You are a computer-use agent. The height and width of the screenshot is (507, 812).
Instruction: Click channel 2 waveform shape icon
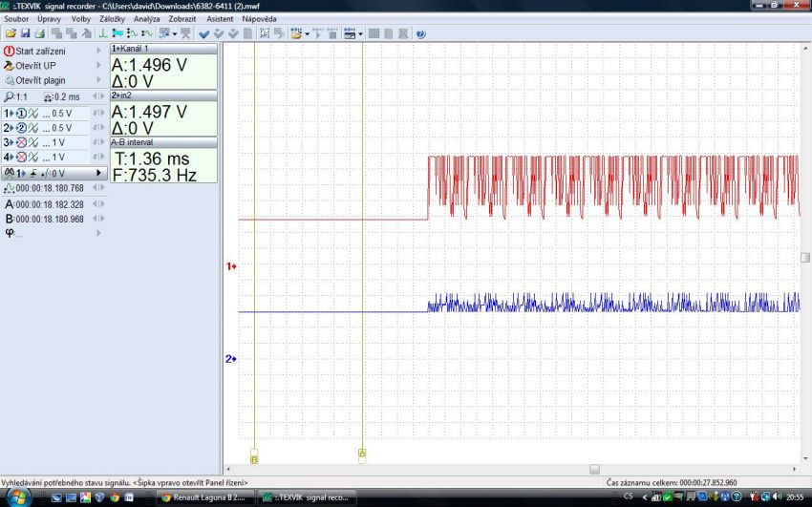[33, 128]
